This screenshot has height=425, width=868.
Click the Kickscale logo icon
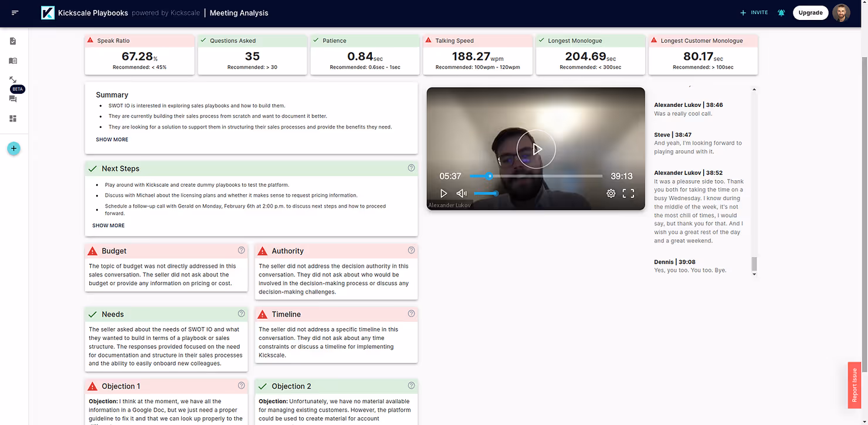click(48, 13)
